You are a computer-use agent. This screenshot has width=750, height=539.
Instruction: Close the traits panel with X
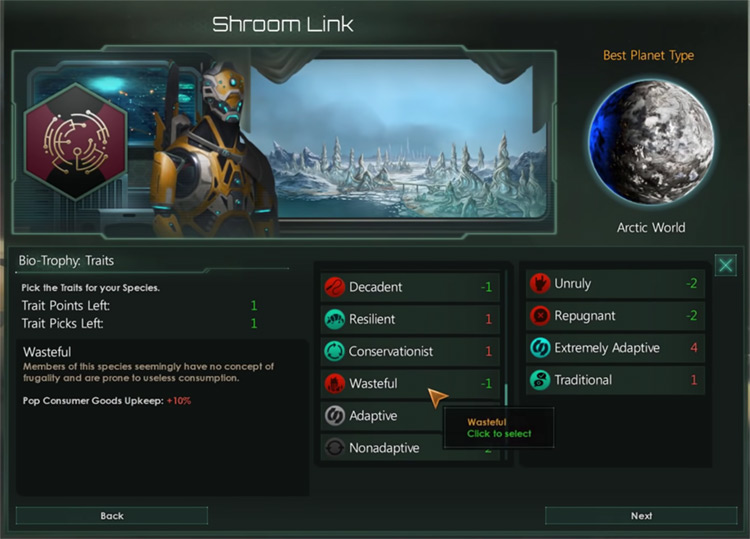point(725,265)
